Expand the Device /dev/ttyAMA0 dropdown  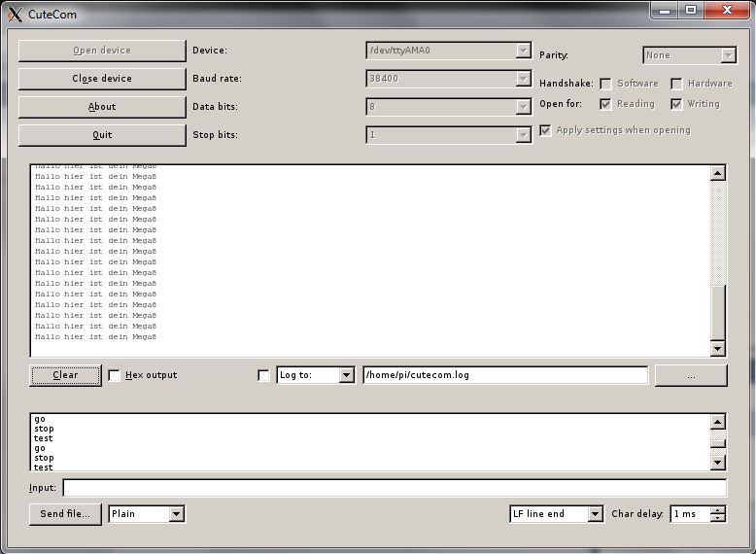coord(523,51)
